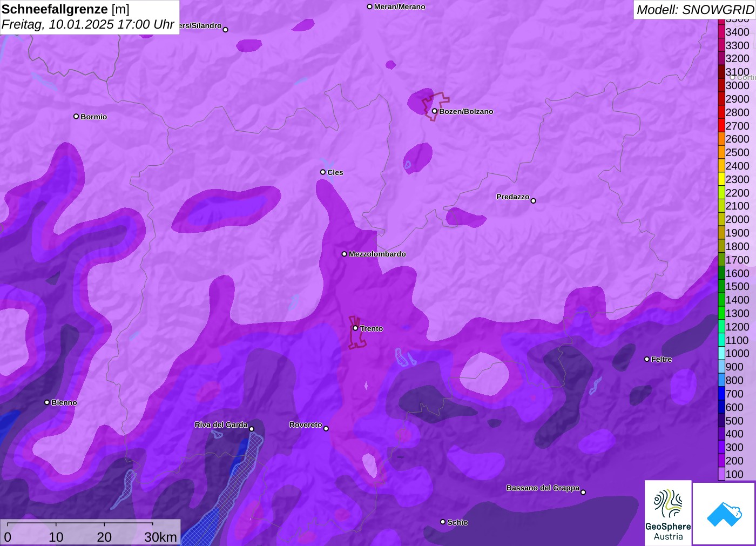Click the 'Bozen/Bolzano' map label

coord(466,111)
